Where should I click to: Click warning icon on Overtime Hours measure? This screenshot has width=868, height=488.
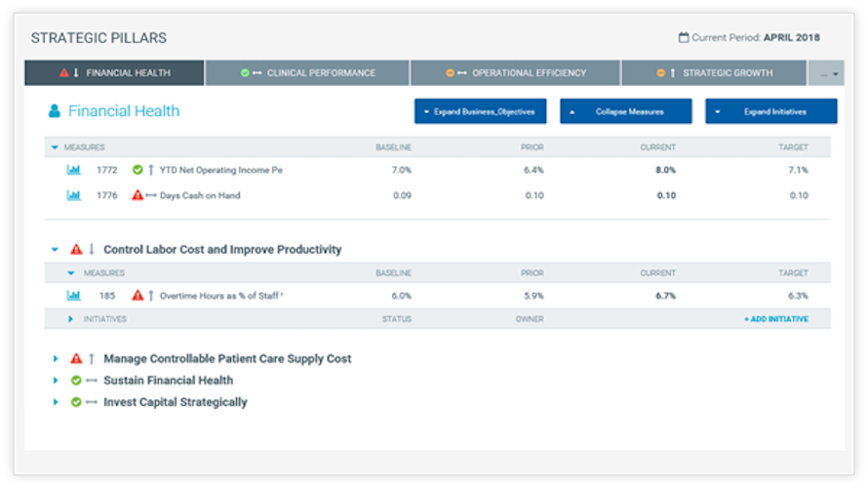[x=138, y=295]
